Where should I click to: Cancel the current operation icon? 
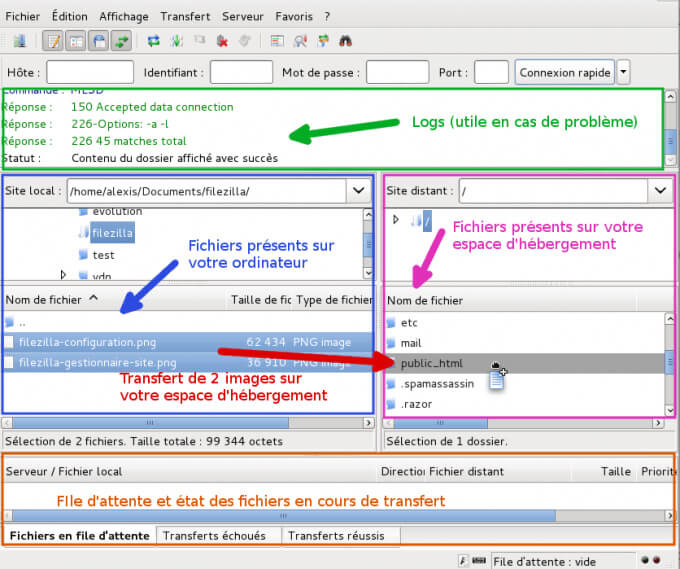click(199, 40)
